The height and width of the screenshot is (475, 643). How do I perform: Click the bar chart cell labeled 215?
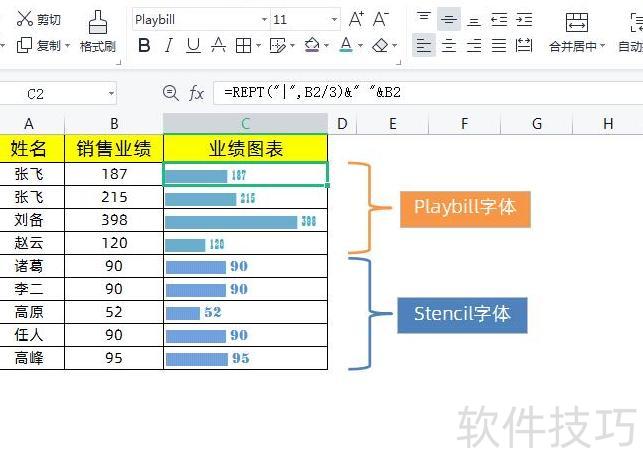pos(245,197)
